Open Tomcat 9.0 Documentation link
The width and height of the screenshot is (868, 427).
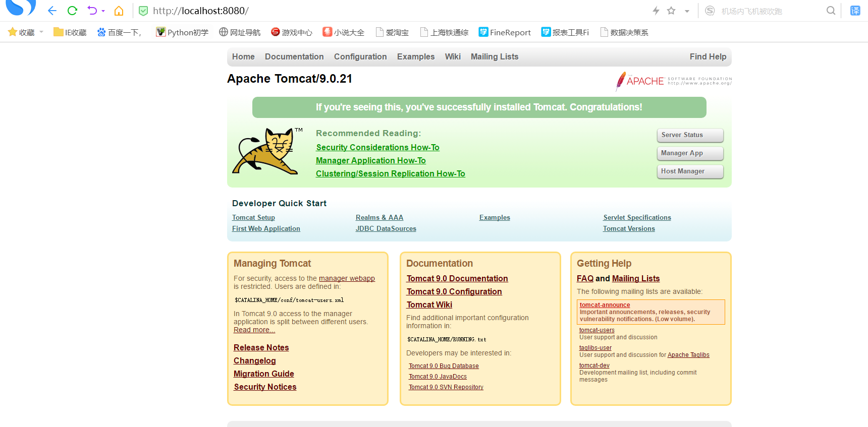click(x=457, y=278)
